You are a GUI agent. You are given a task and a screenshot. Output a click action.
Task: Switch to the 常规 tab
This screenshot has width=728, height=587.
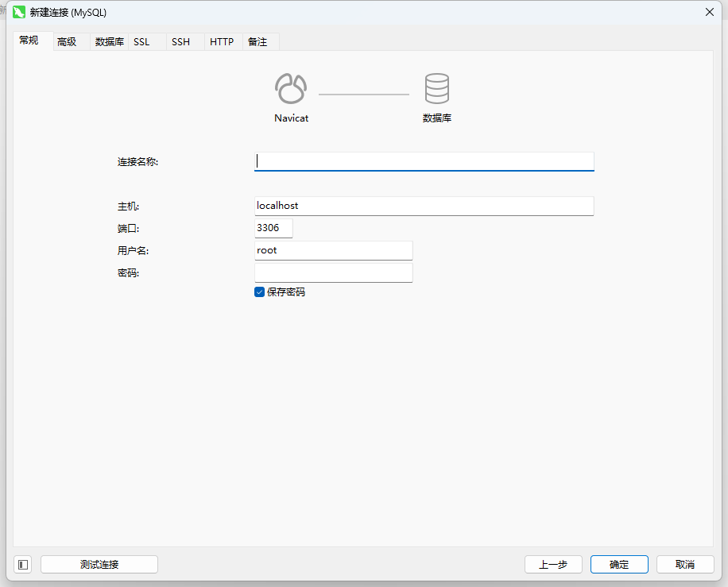33,41
